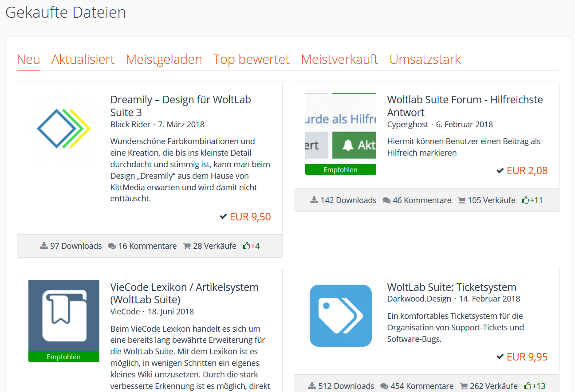
Task: Click the comment bubble icon beside 16 Kommentare
Action: (x=112, y=246)
